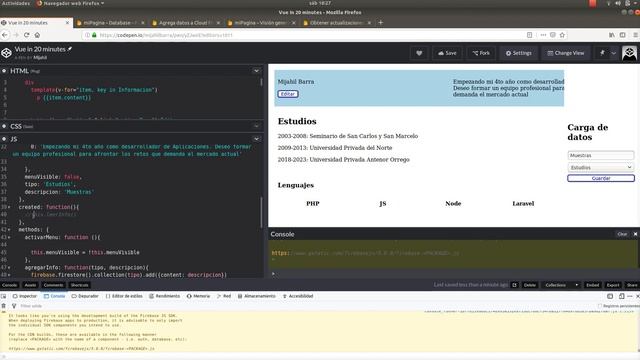Viewport: 640px width, 360px height.
Task: Open devtools Inspector tab
Action: coord(25,296)
